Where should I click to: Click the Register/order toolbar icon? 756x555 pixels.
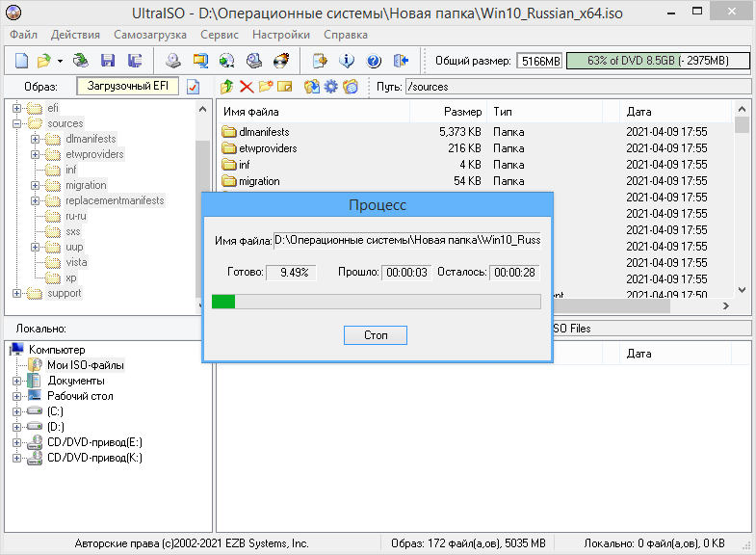click(320, 61)
